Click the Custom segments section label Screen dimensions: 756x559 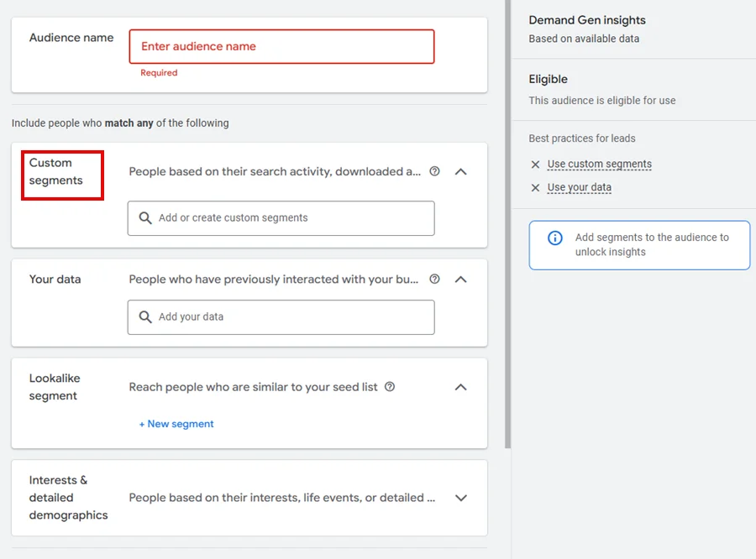(56, 171)
